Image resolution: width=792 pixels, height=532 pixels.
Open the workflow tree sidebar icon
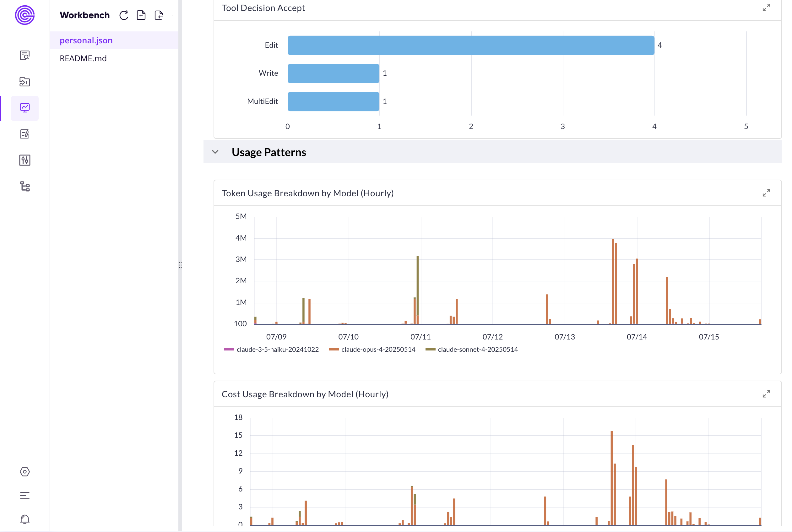click(x=25, y=187)
